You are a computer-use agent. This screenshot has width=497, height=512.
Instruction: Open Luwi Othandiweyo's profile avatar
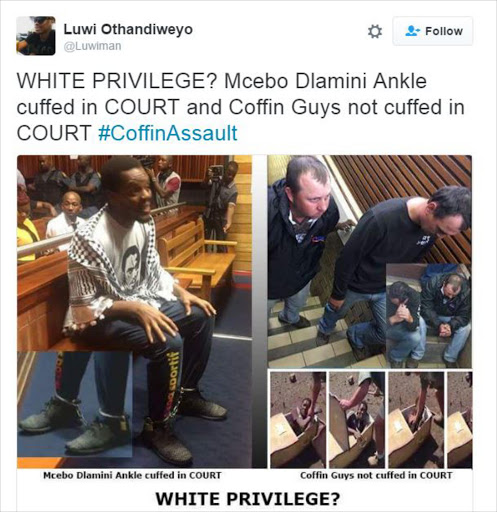coord(36,36)
